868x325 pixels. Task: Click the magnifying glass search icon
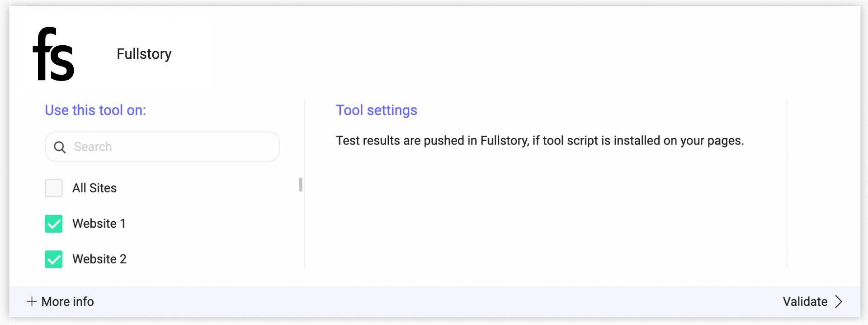60,147
